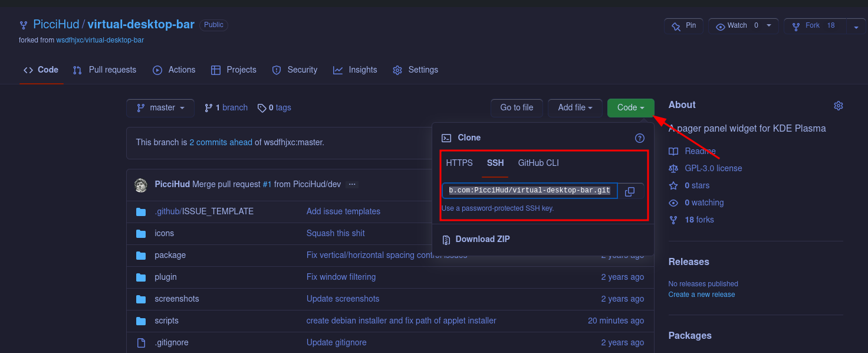868x353 pixels.
Task: Click the fork icon next to 18 forks
Action: point(673,220)
